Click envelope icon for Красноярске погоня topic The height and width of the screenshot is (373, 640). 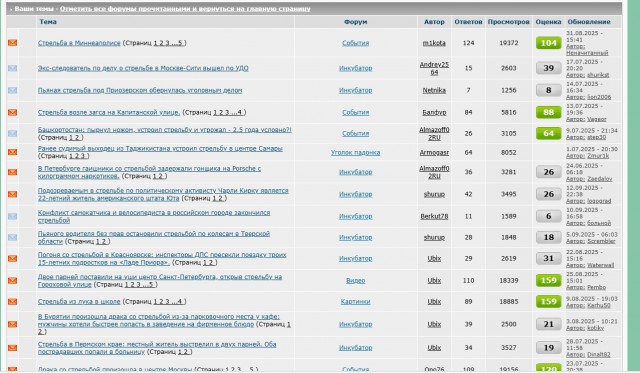point(13,258)
